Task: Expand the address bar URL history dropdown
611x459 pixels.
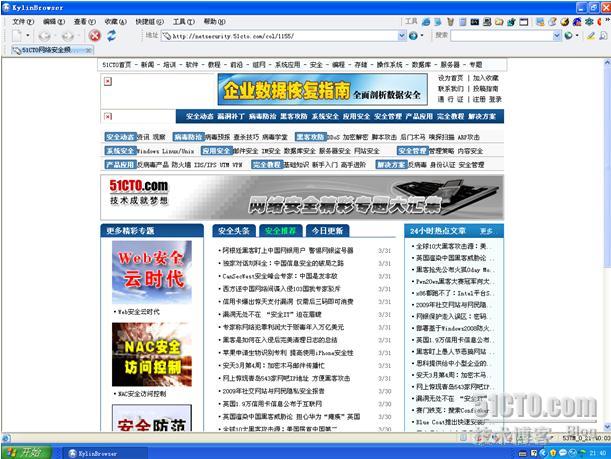Action: 402,36
